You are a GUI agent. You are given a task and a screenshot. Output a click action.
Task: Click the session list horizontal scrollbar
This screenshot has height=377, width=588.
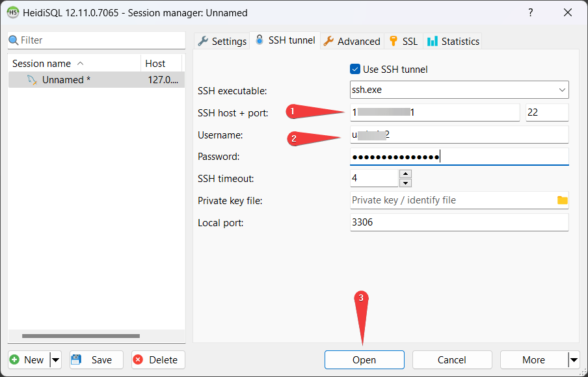(x=81, y=336)
